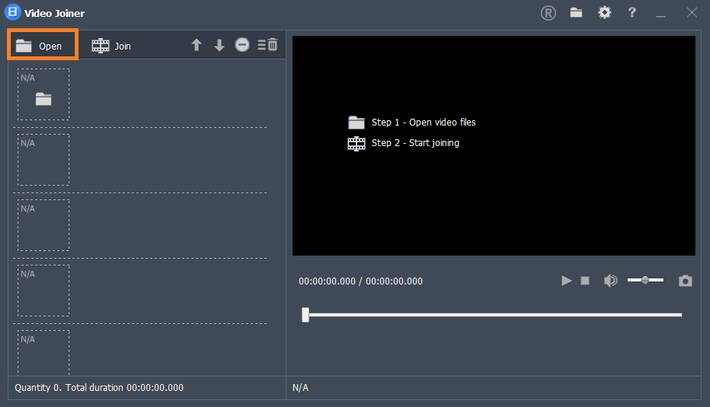Screen dimensions: 710x407
Task: Click the Video Joiner app logo
Action: (13, 12)
